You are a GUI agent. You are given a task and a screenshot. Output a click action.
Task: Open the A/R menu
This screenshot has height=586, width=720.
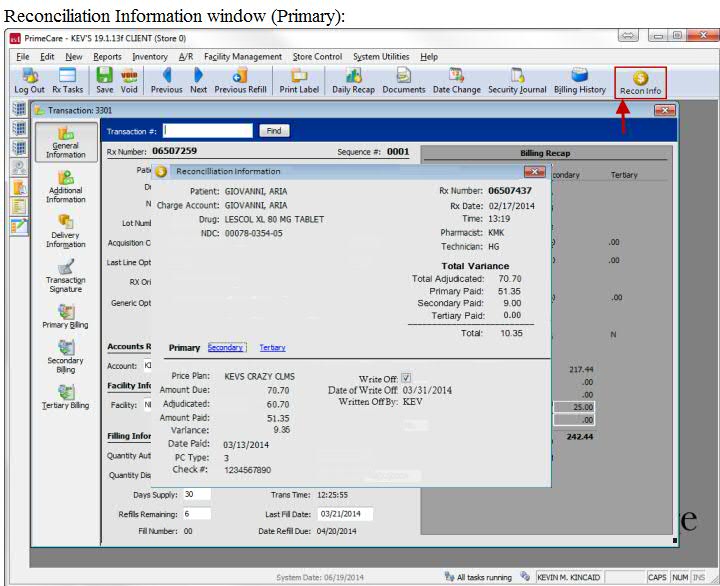coord(186,56)
